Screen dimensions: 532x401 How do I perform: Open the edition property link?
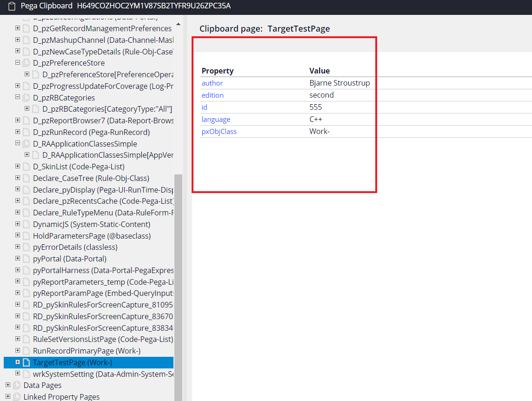pyautogui.click(x=213, y=95)
